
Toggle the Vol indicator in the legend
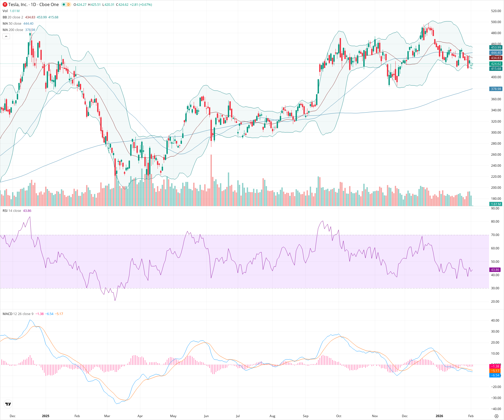pos(5,11)
